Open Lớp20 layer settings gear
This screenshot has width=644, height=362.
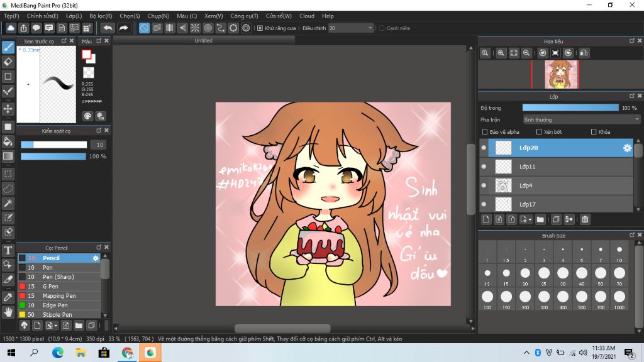click(627, 148)
